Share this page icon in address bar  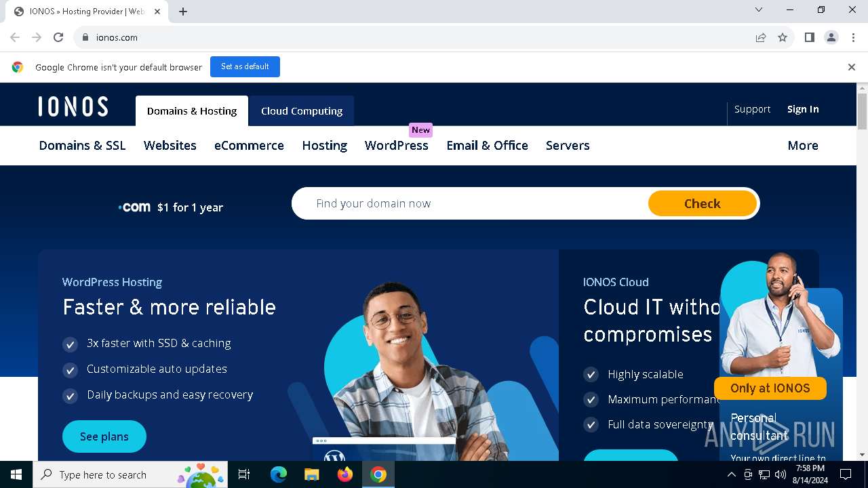tap(761, 37)
